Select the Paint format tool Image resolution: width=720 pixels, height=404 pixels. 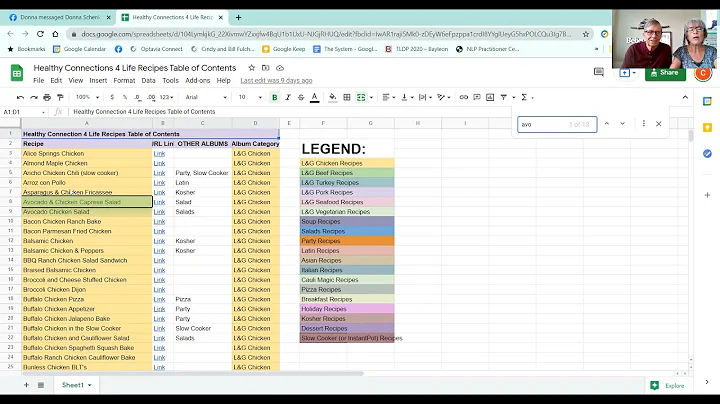[x=60, y=97]
